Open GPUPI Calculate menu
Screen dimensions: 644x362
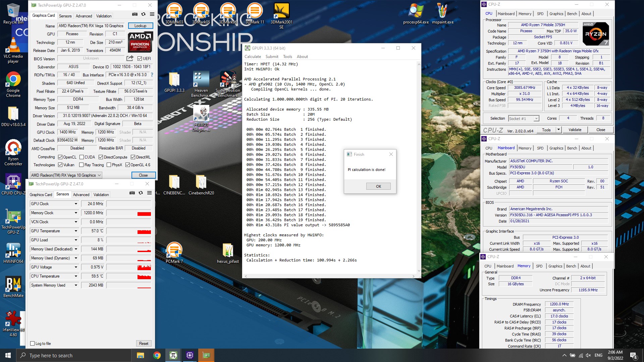[253, 57]
